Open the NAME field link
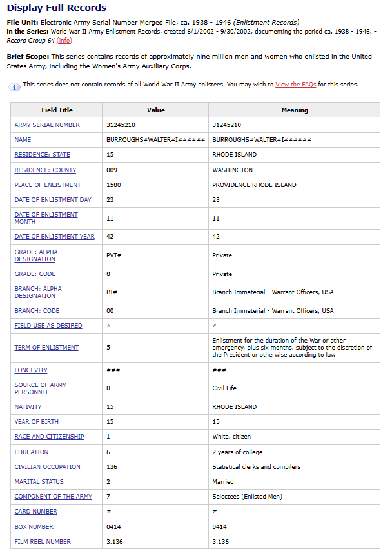 tap(23, 140)
